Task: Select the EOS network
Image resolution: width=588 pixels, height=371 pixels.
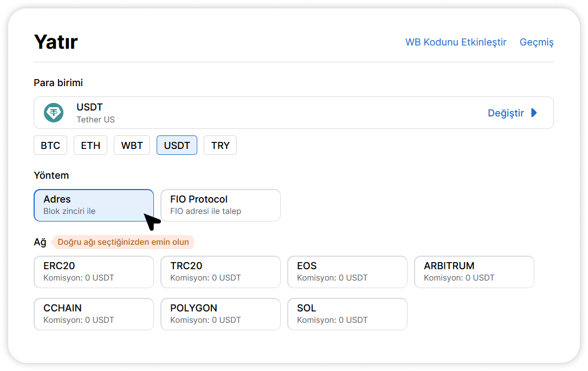Action: (347, 272)
